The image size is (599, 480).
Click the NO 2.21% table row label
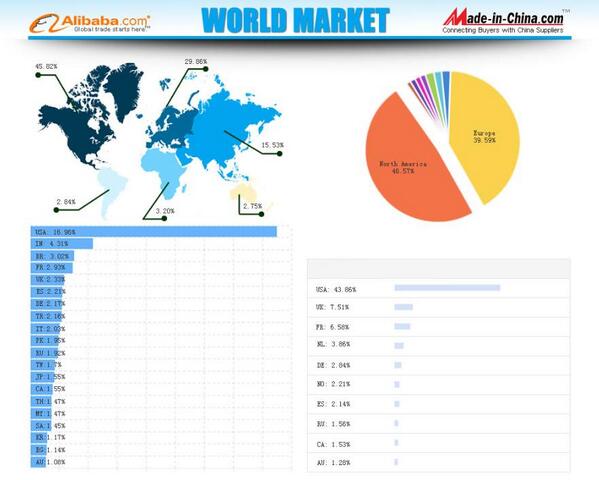pos(333,384)
